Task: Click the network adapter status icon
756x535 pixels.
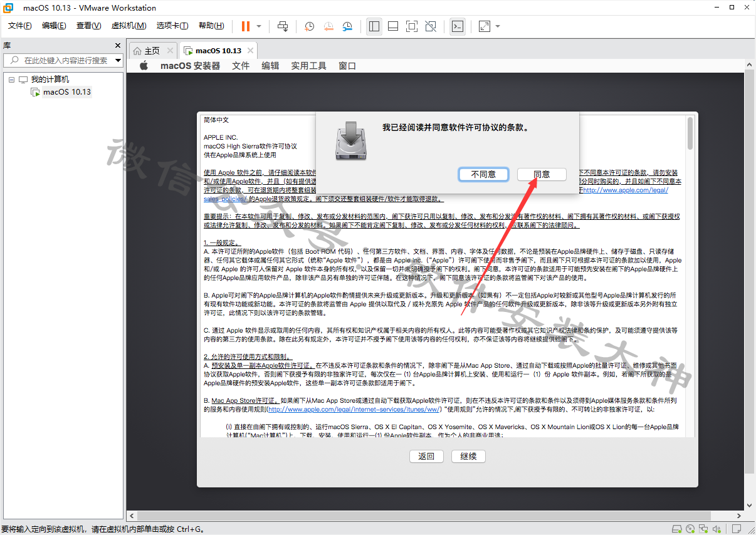Action: (x=704, y=529)
